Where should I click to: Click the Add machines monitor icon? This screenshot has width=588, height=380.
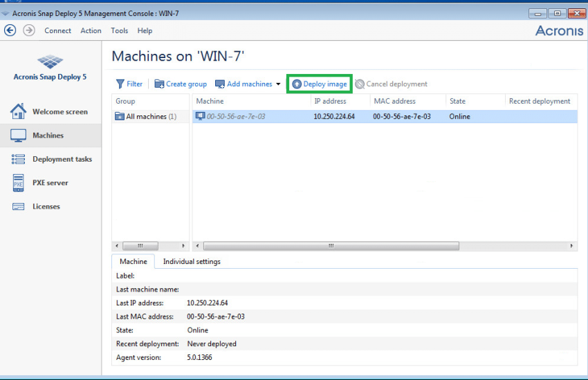(220, 84)
